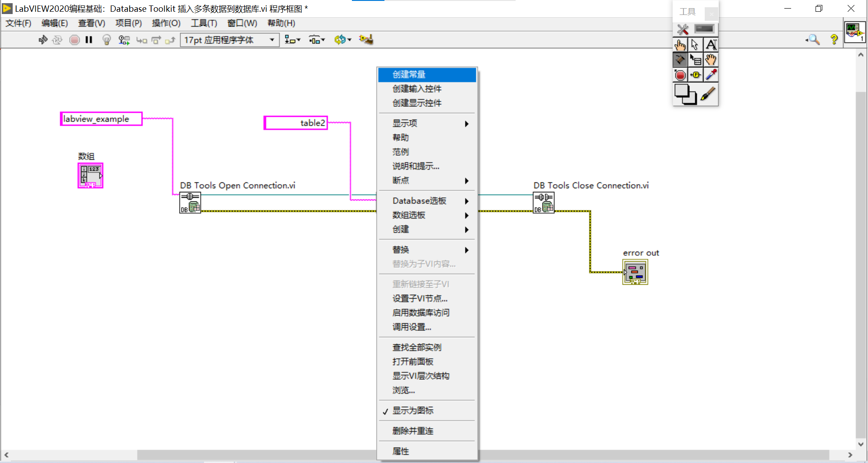This screenshot has width=868, height=463.
Task: Pause VI execution
Action: point(89,40)
